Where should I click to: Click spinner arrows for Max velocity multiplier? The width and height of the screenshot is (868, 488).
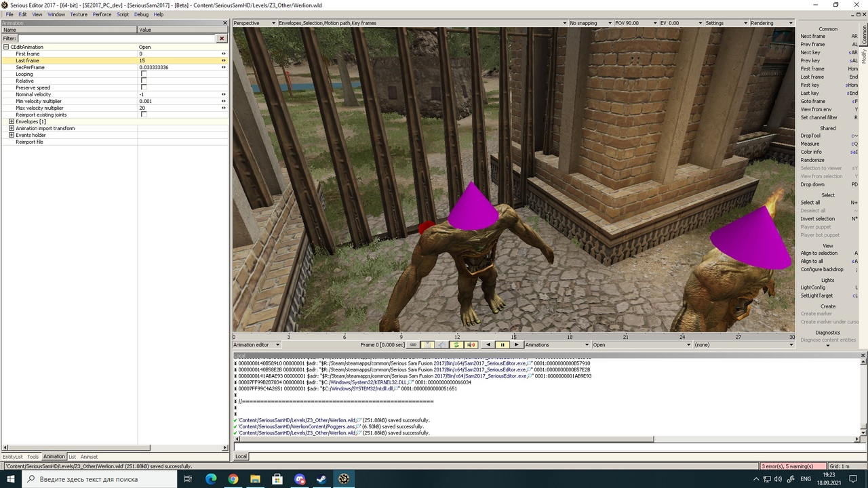click(x=224, y=108)
